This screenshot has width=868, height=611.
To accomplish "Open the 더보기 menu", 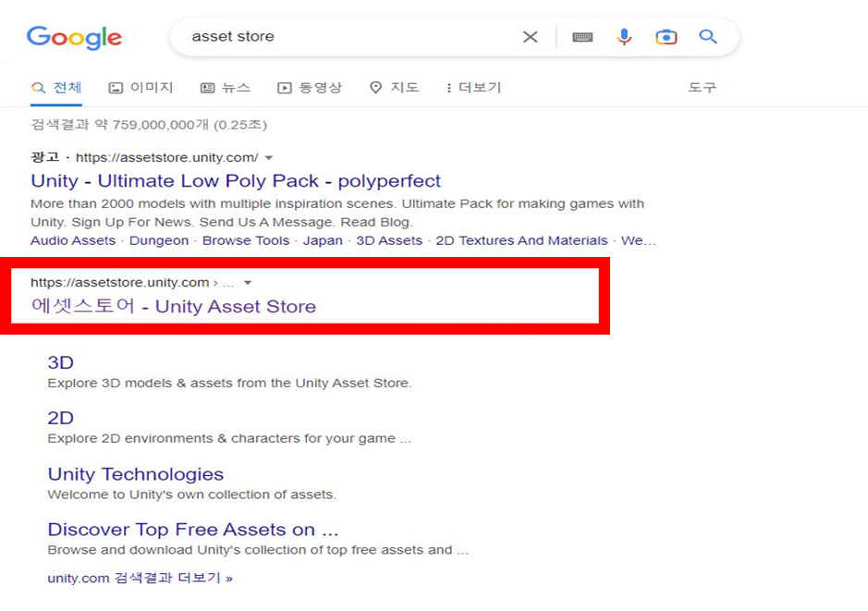I will [x=474, y=88].
